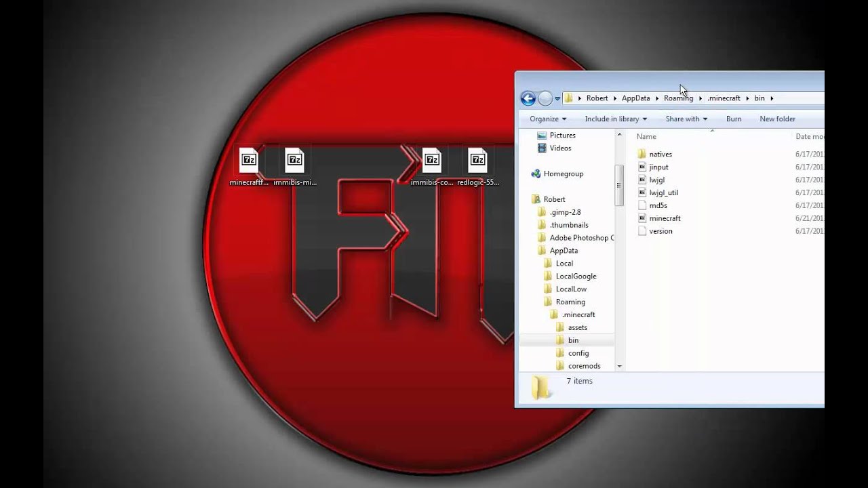The image size is (868, 488).
Task: Click Roaming in the address breadcrumb
Action: [678, 98]
